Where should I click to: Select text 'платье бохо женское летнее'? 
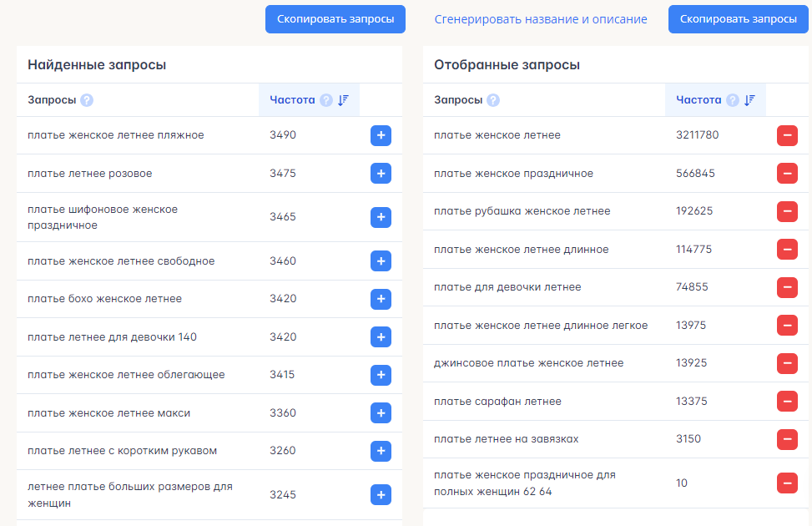pyautogui.click(x=104, y=299)
